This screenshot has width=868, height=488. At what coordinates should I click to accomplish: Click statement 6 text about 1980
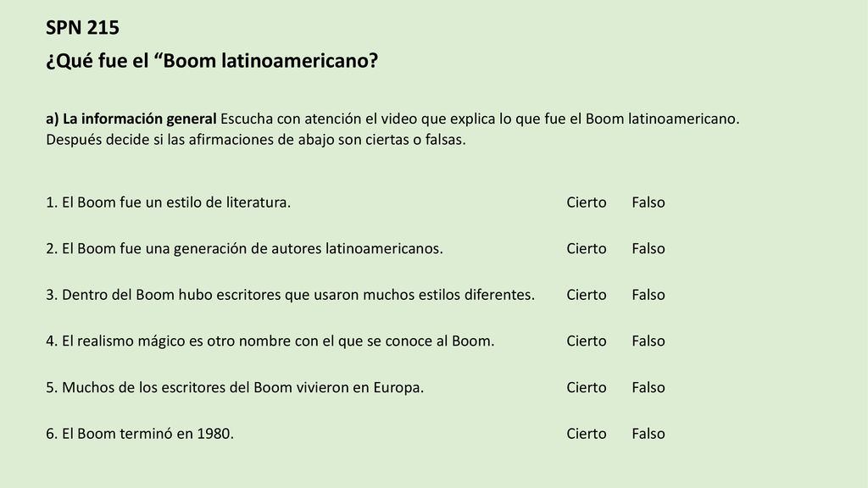pos(140,434)
